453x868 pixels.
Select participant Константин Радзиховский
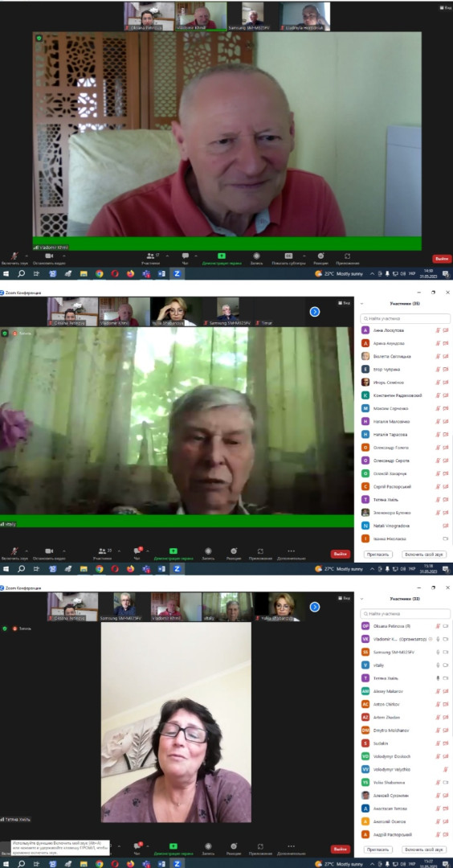pos(405,395)
